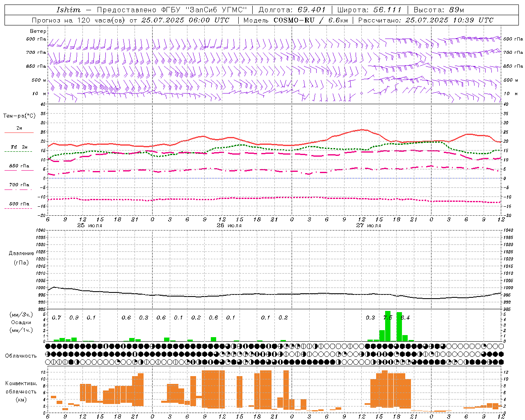The width and height of the screenshot is (525, 420).
Task: Click the "Тем-ра(°C)" temperature panel label
Action: coord(19,116)
